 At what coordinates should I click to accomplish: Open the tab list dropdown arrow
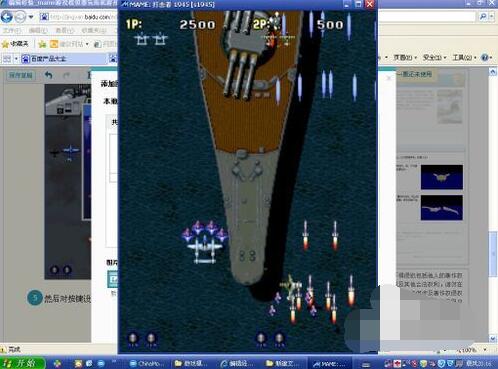16,59
